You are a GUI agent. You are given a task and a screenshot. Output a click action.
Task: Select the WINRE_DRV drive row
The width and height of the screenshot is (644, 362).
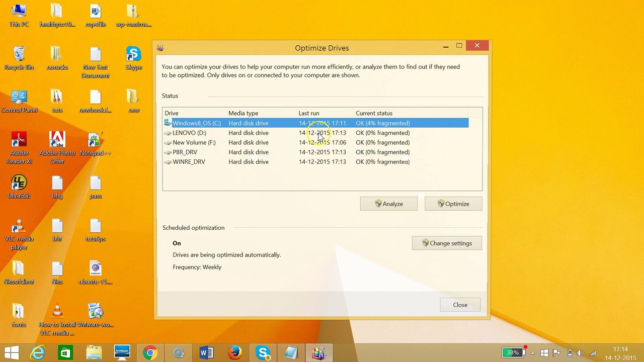[x=316, y=162]
